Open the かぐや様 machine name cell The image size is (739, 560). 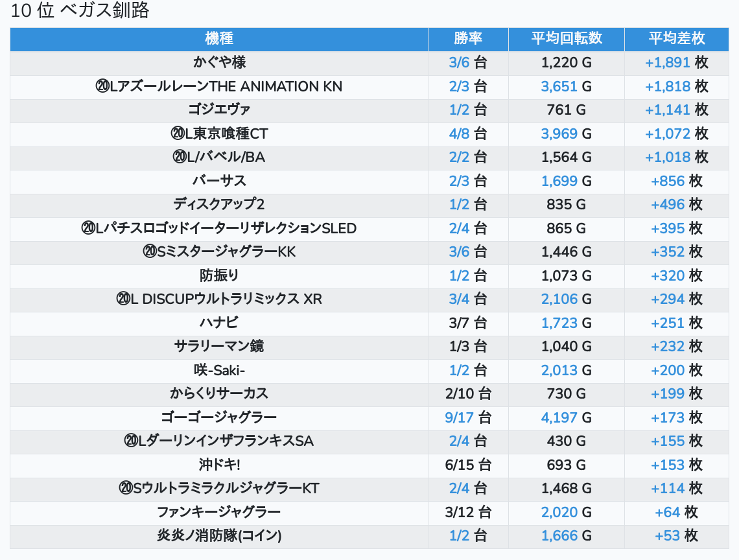(219, 63)
